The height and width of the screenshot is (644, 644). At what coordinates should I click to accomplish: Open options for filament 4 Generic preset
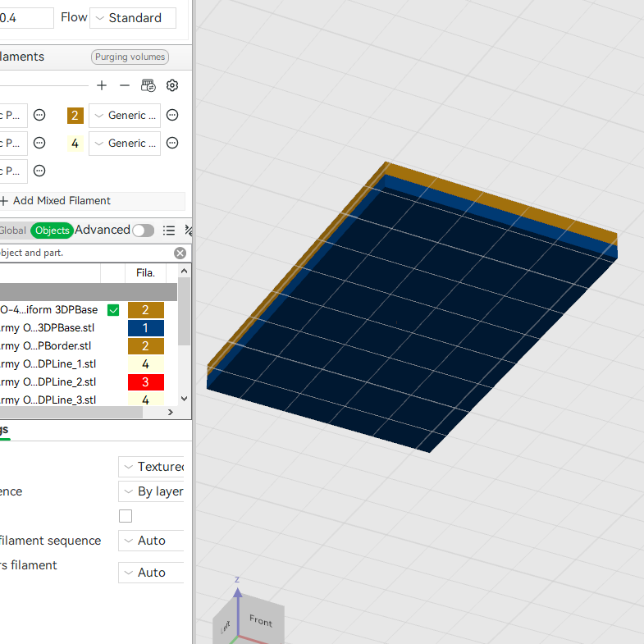[x=172, y=143]
